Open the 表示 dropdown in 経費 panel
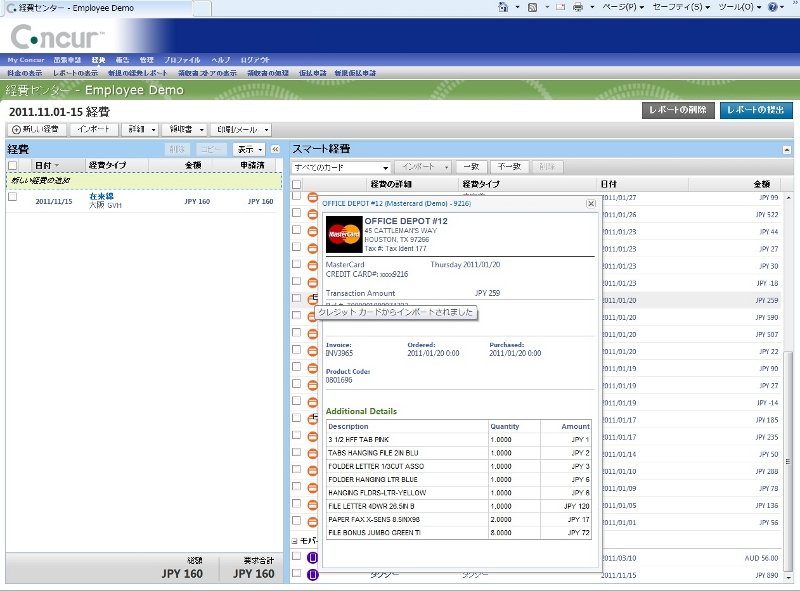800x591 pixels. pyautogui.click(x=249, y=150)
